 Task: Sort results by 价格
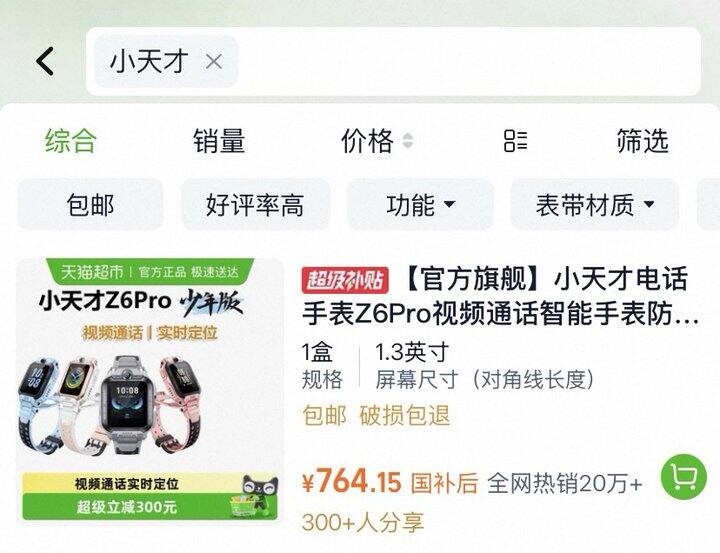pyautogui.click(x=367, y=141)
